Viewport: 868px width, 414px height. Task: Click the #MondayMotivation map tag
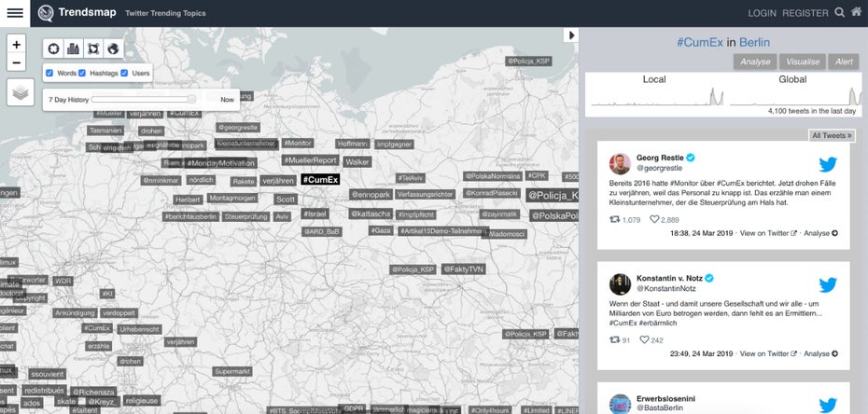221,163
